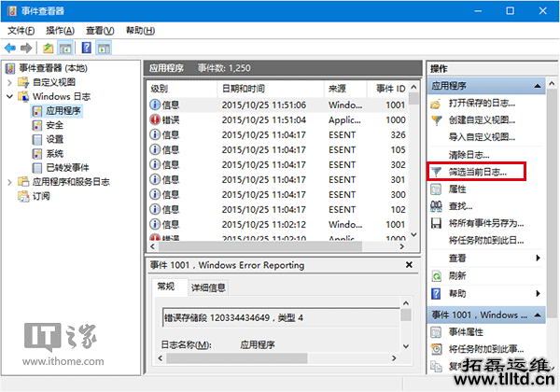Open the 操作(A) menu
560x392 pixels.
pyautogui.click(x=60, y=31)
